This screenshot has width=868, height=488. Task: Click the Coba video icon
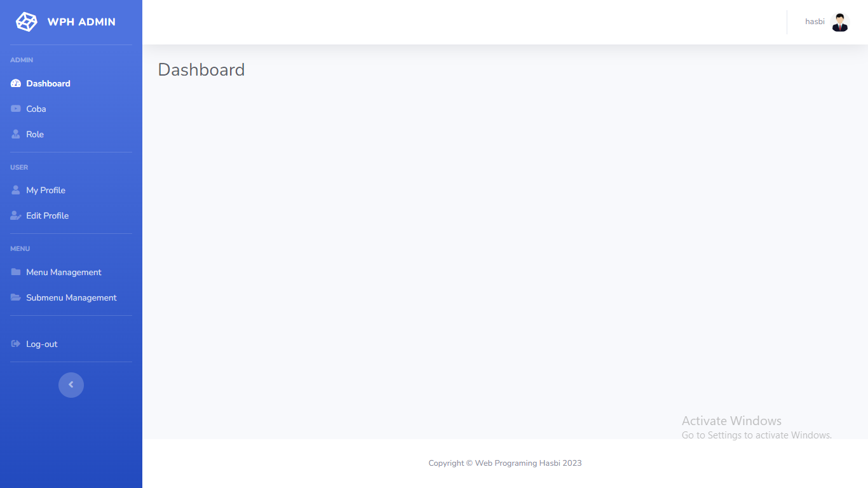click(16, 109)
